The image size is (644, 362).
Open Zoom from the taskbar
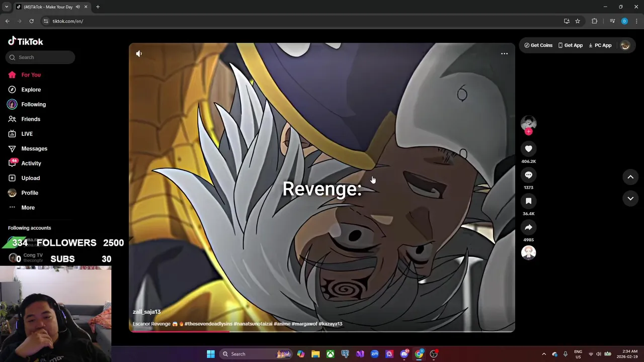pyautogui.click(x=374, y=354)
